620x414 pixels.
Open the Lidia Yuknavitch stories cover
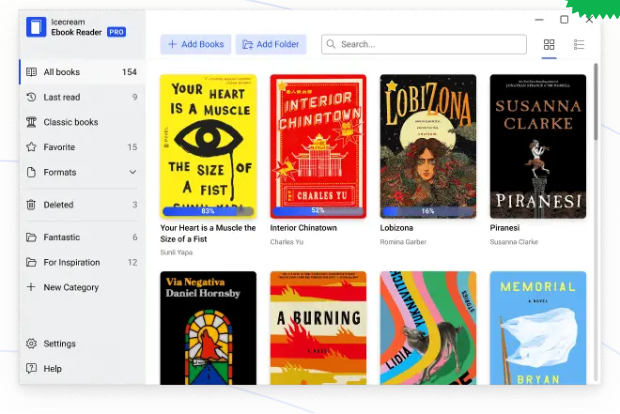click(x=428, y=328)
